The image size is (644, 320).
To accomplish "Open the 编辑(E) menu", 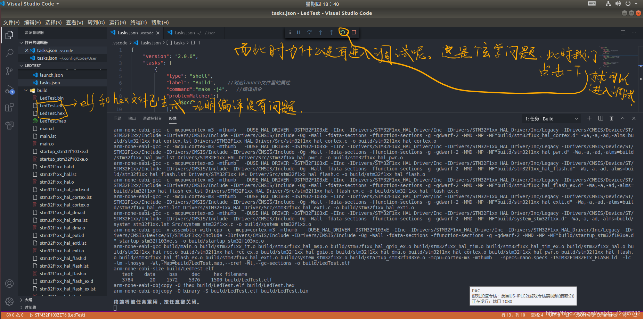I will click(x=32, y=23).
